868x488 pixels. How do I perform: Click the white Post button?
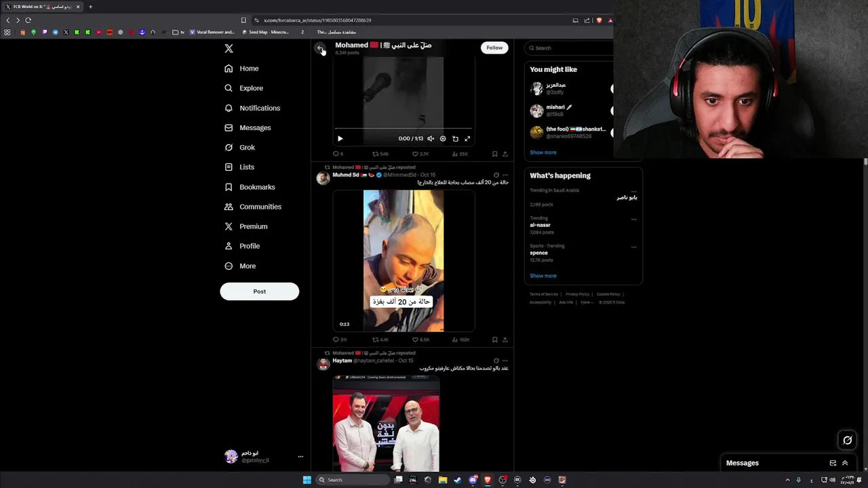259,291
